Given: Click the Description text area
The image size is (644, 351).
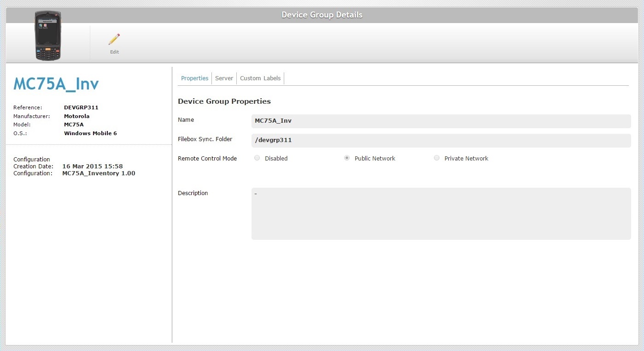Looking at the screenshot, I should [x=441, y=214].
